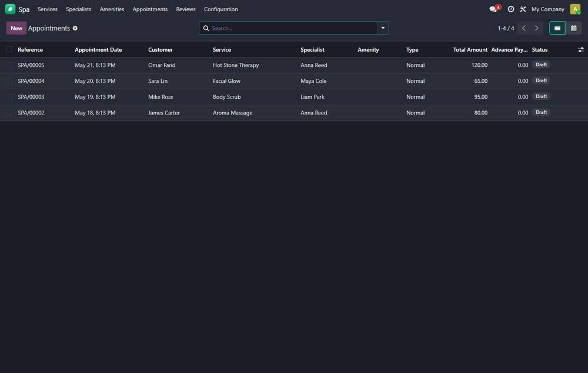Click Draft status badge for SPA/00002
The width and height of the screenshot is (588, 373).
(541, 112)
